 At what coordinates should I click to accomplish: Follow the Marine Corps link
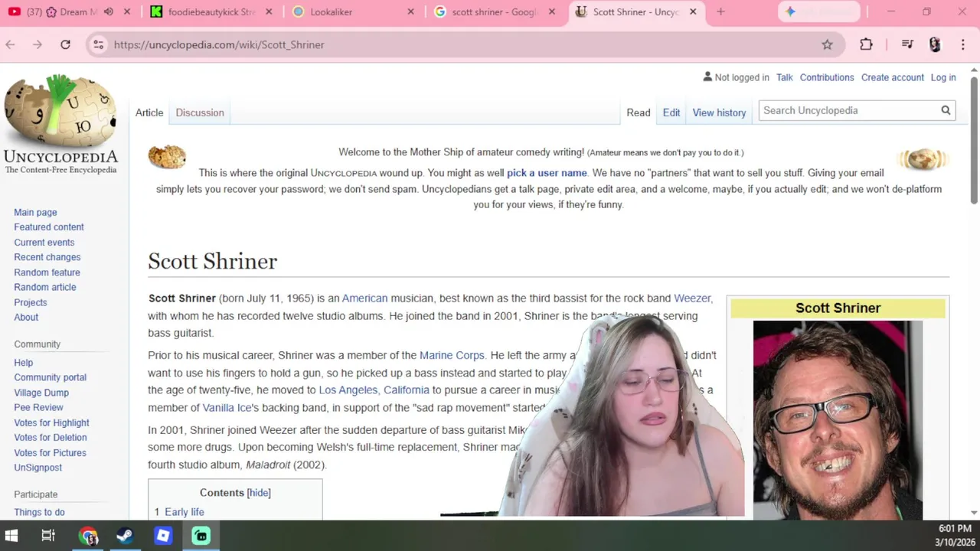click(452, 355)
